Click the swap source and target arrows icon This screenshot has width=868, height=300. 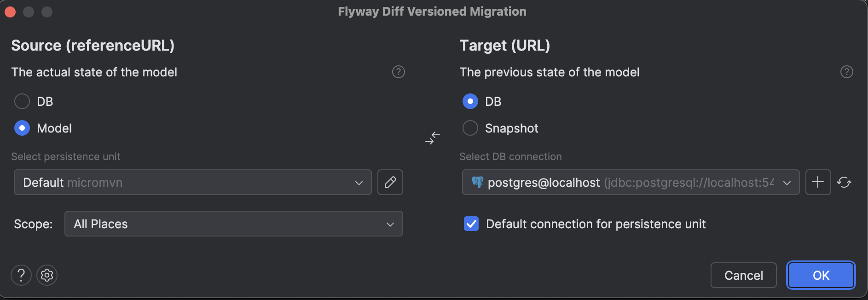point(432,138)
